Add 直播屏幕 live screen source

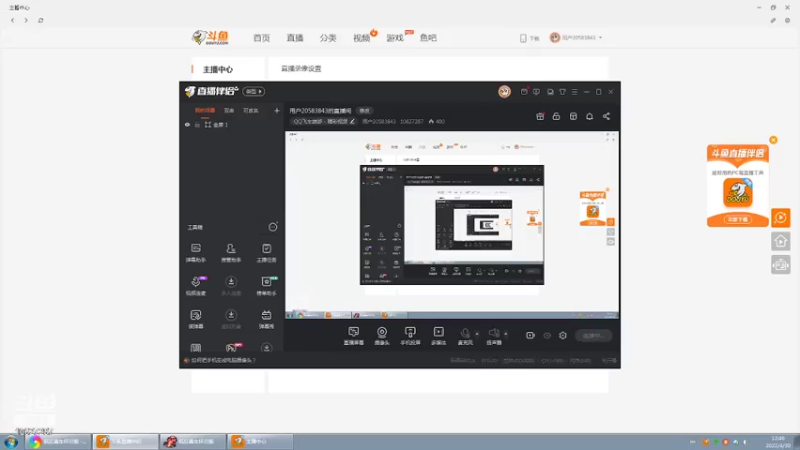pyautogui.click(x=354, y=336)
